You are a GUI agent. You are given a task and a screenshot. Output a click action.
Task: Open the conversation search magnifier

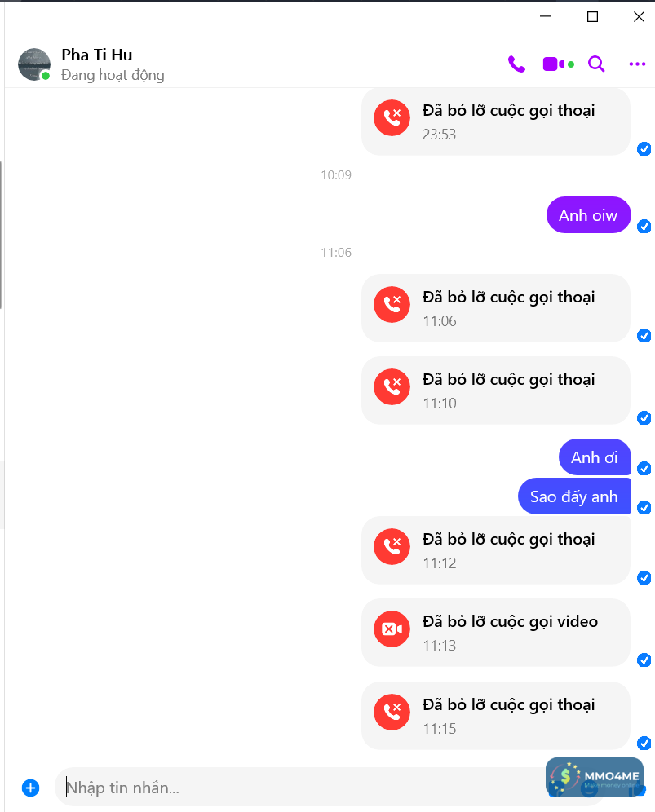[596, 64]
